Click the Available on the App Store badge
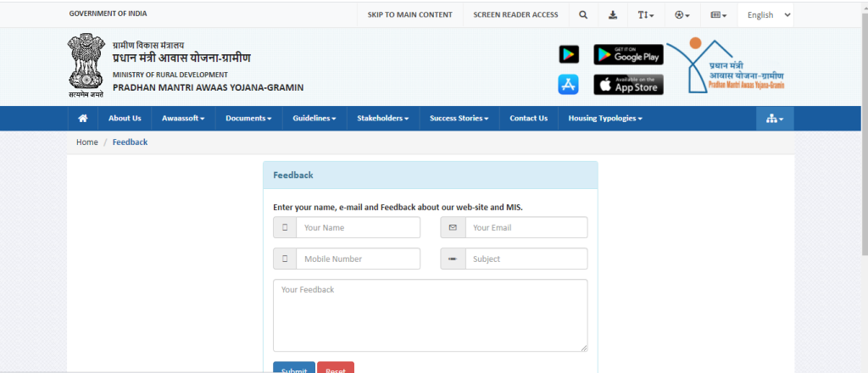 pyautogui.click(x=628, y=85)
